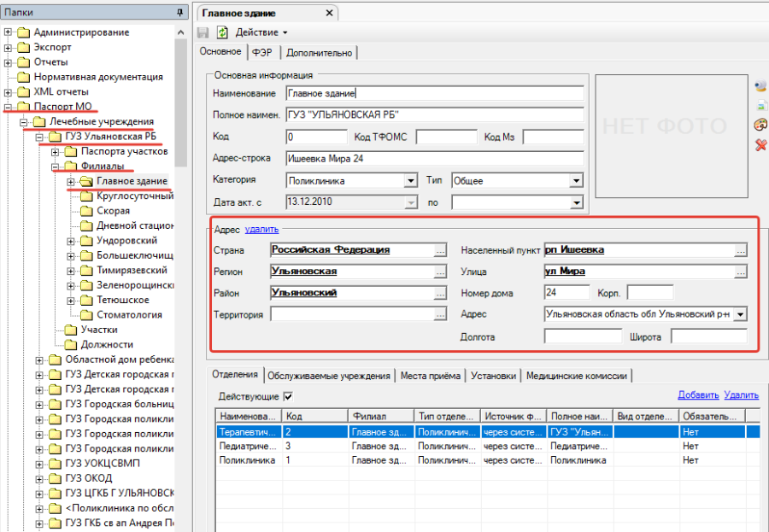Image resolution: width=769 pixels, height=532 pixels.
Task: Switch to the ФЭР tab
Action: pyautogui.click(x=262, y=52)
